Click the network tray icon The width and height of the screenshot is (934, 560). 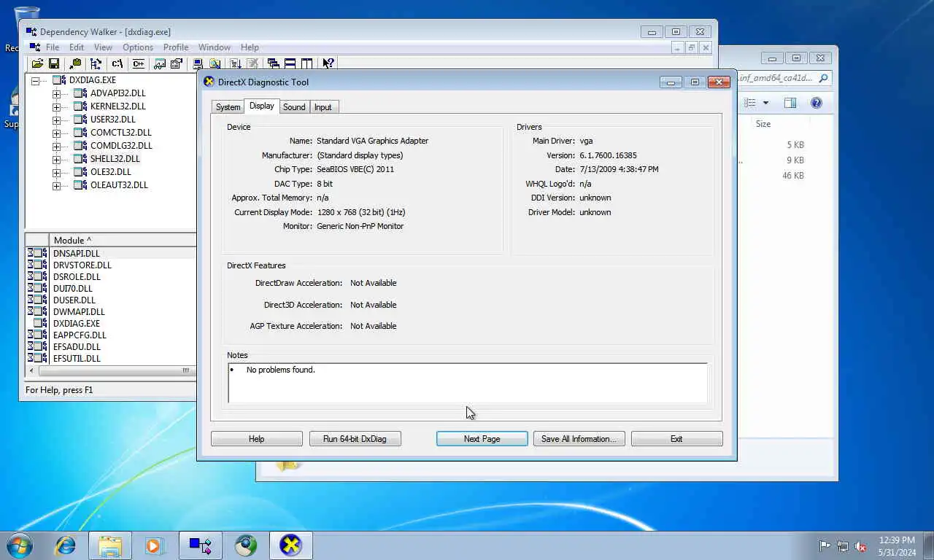pos(843,546)
